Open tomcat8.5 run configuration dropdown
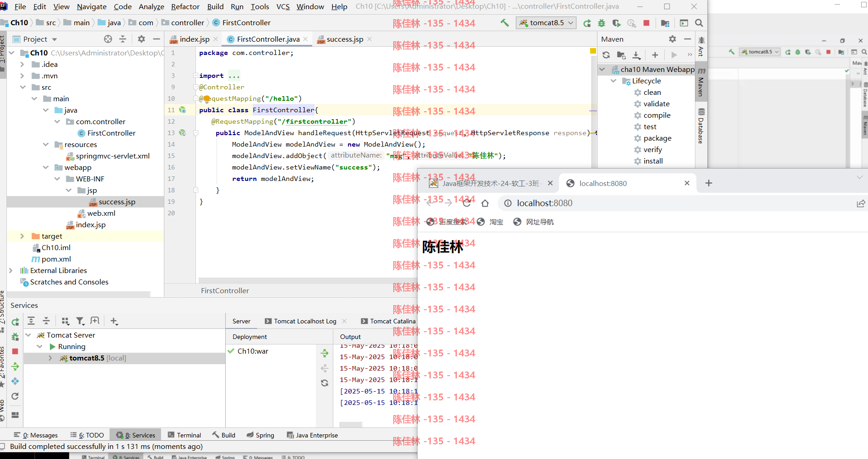The image size is (868, 459). click(x=546, y=22)
